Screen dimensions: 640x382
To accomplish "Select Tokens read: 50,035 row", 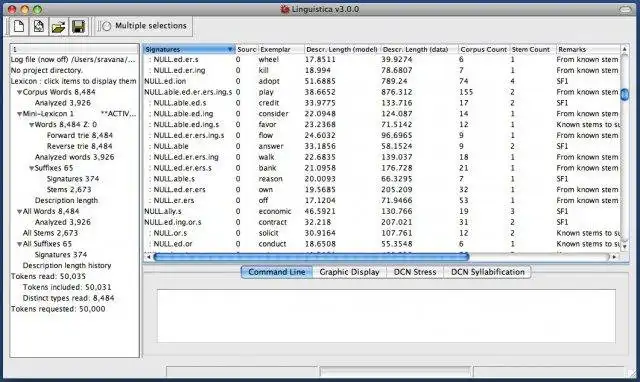I will 49,276.
